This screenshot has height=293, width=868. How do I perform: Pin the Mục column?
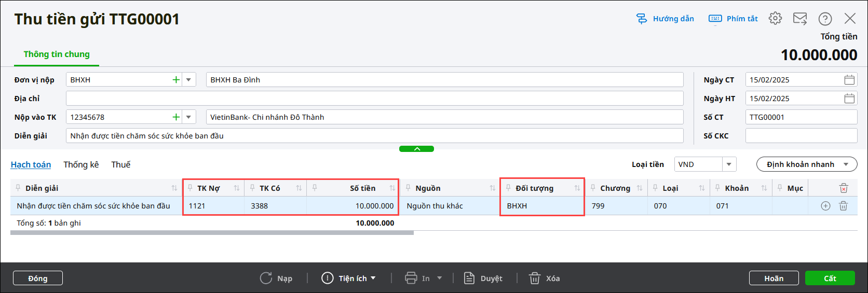pos(780,188)
